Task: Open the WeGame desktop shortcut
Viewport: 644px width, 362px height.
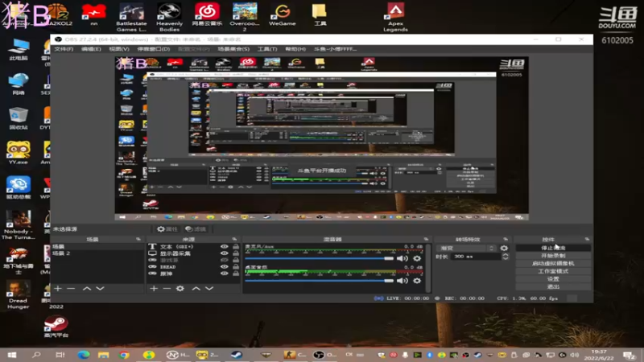Action: point(283,14)
